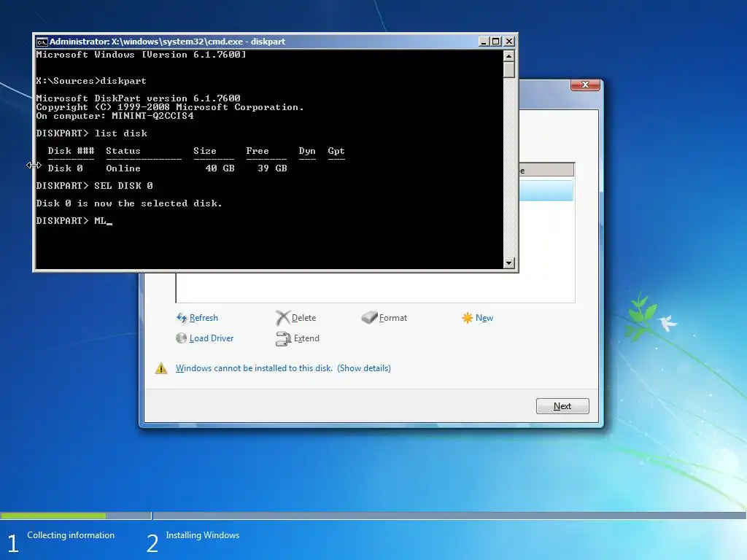747x560 pixels.
Task: Close the Windows setup dialog
Action: (x=585, y=85)
